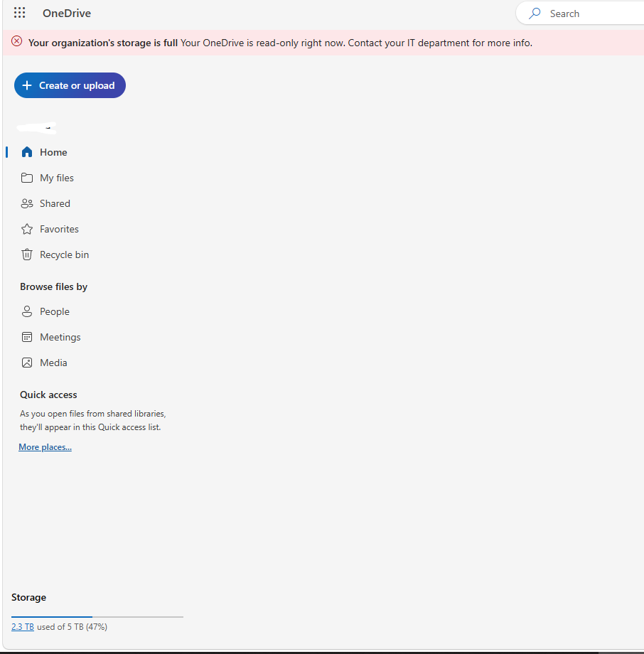Open the app launcher waffle icon
This screenshot has width=644, height=654.
[x=20, y=13]
